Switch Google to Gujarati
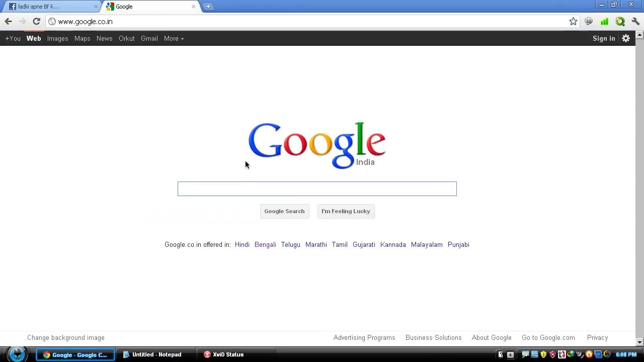644x362 pixels. pyautogui.click(x=364, y=244)
